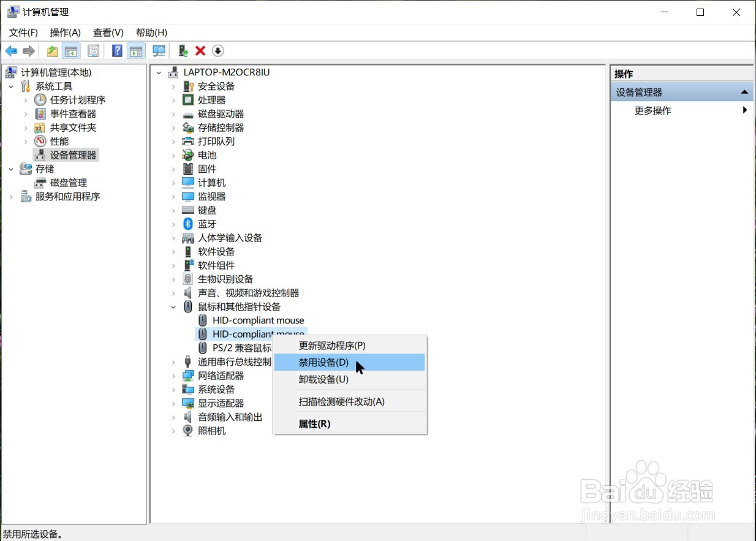Expand the 系统设备 node
The image size is (756, 541).
click(173, 390)
